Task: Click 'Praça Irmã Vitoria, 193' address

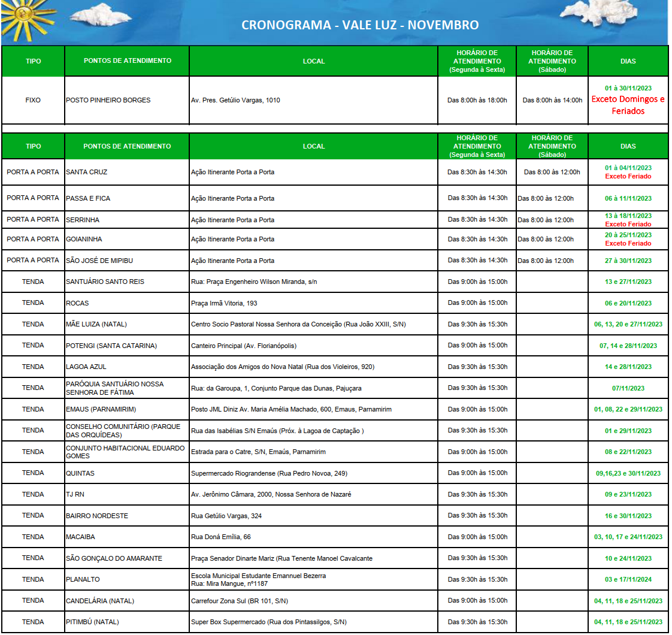Action: [224, 303]
